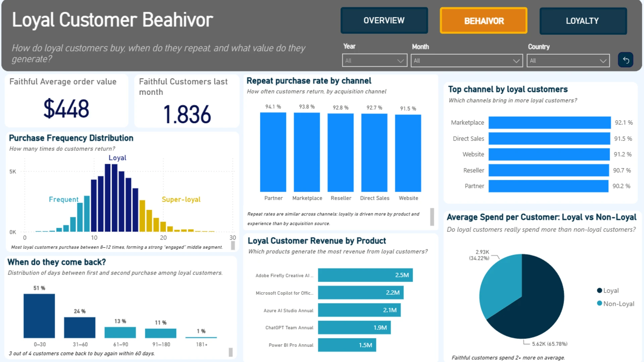Select the Power BI Pro Annual bar
This screenshot has width=644, height=362.
tap(347, 345)
